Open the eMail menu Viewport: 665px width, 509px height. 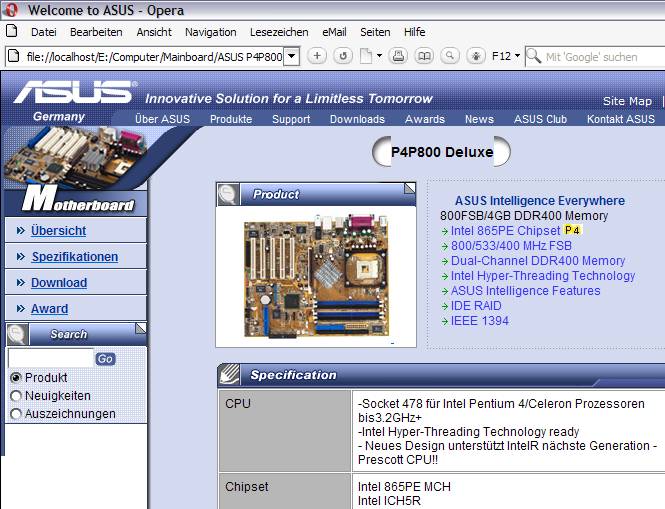click(x=334, y=32)
